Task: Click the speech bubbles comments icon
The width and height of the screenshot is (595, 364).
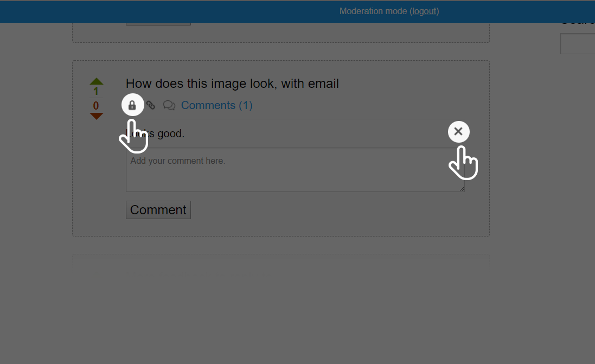Action: point(169,105)
